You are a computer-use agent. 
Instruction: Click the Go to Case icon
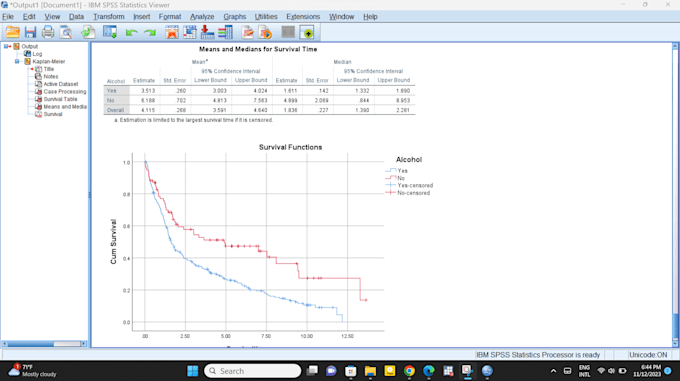tap(190, 32)
